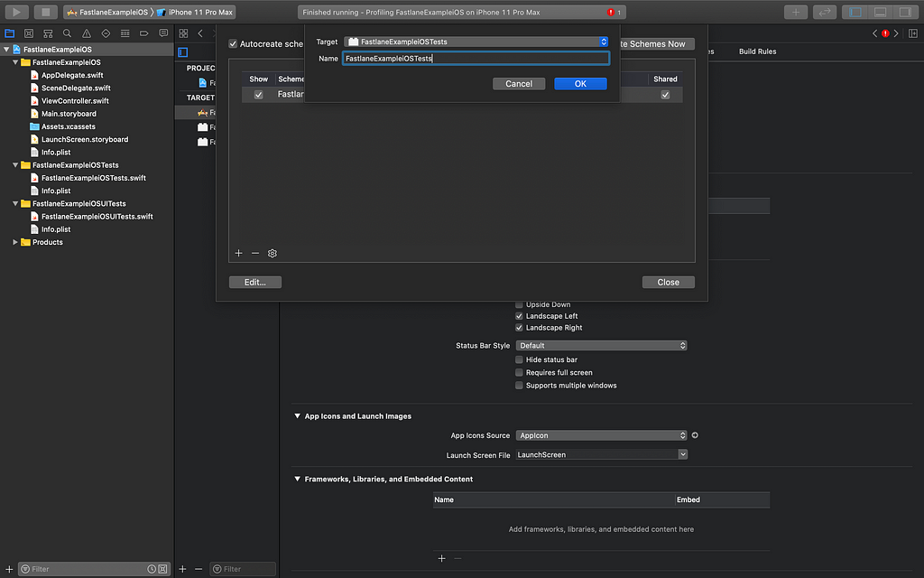Go to previous issue in the jump bar
This screenshot has width=924, height=578.
coord(874,33)
